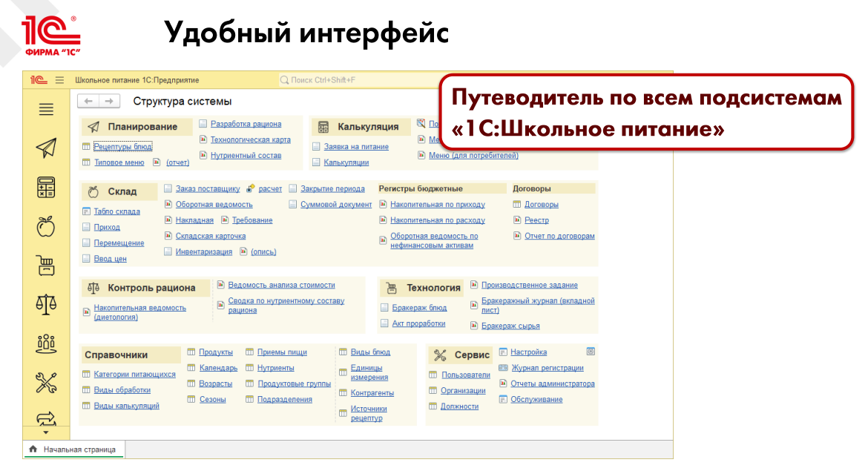Open the Рецептуры блюд link
The image size is (868, 471).
click(x=123, y=146)
